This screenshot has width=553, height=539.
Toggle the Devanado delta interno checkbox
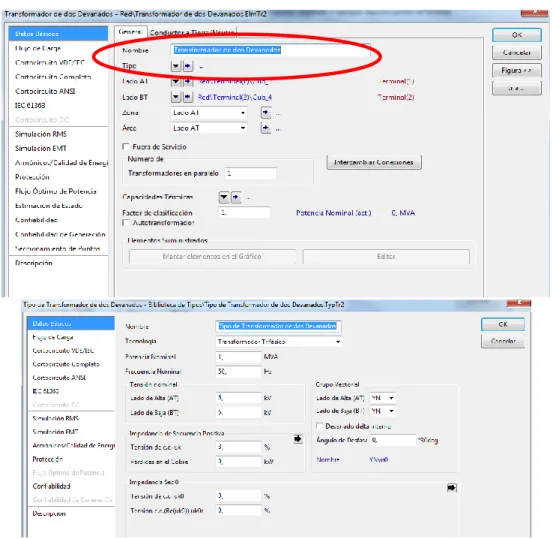coord(320,426)
